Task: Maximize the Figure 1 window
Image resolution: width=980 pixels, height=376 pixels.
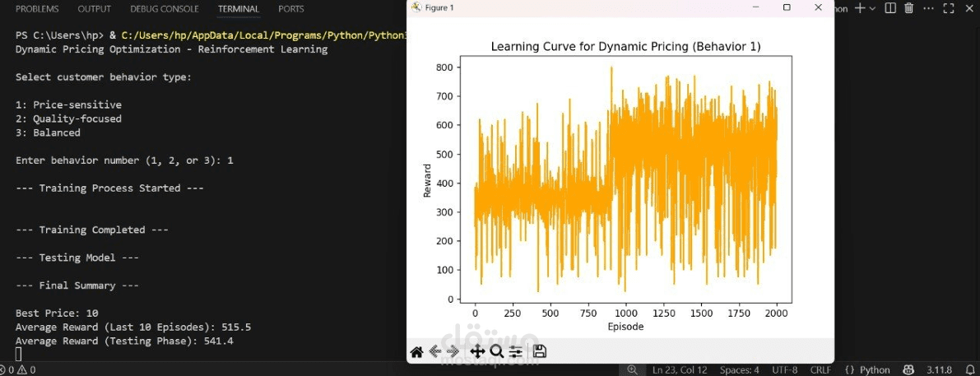Action: click(x=787, y=7)
